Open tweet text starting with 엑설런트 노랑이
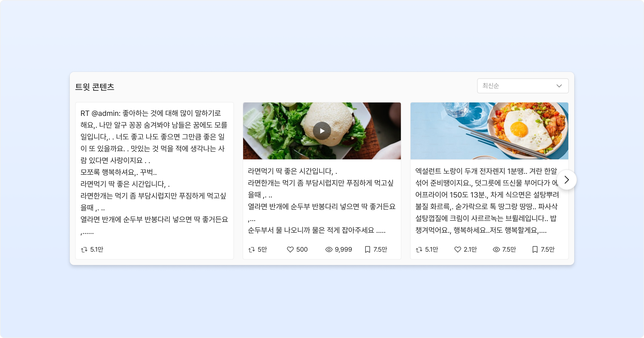 pyautogui.click(x=487, y=201)
